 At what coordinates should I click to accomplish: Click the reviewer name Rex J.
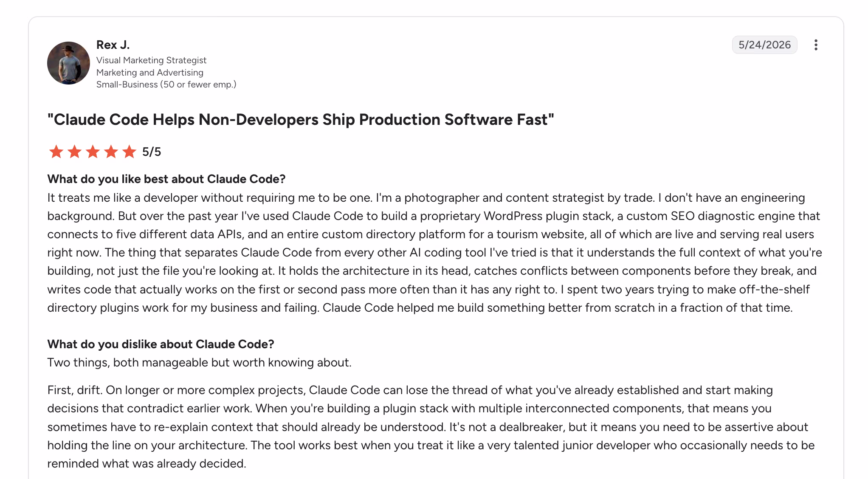[x=113, y=45]
